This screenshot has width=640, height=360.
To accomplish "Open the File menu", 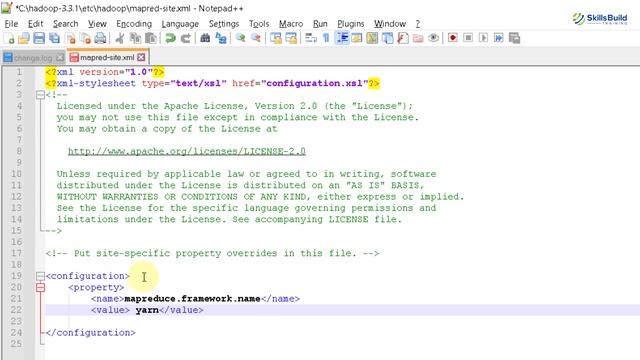I will coord(11,24).
